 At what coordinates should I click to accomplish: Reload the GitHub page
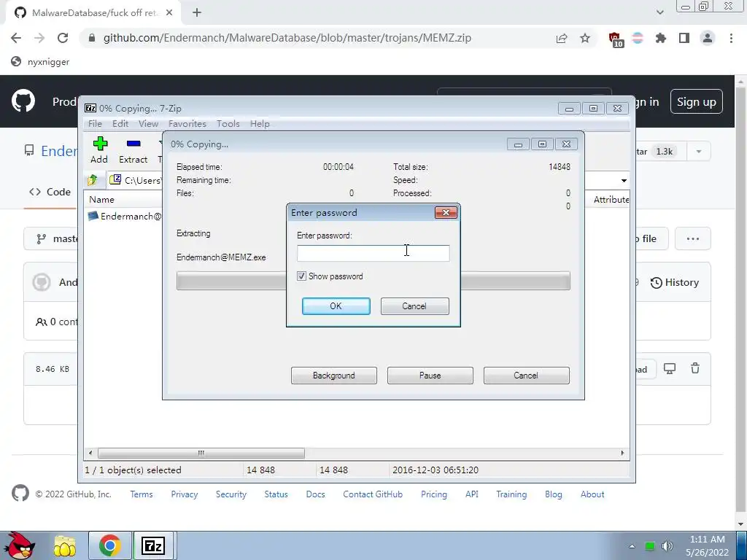tap(63, 38)
